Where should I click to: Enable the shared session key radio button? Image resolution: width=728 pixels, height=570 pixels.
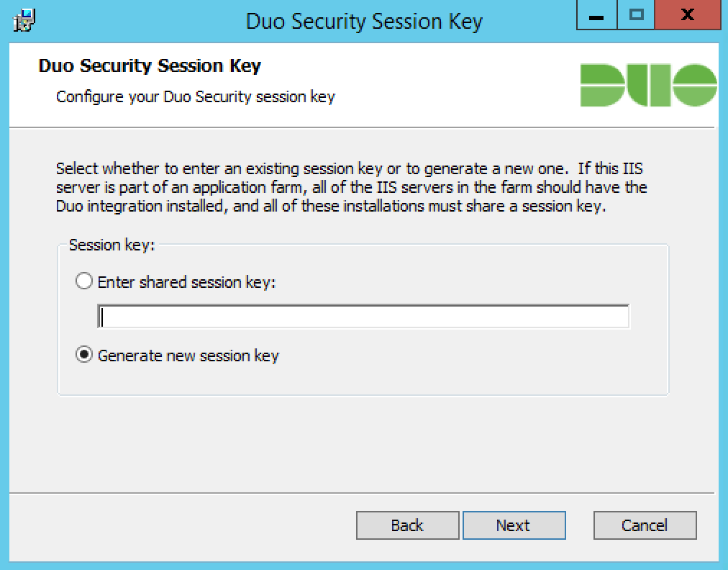point(84,281)
